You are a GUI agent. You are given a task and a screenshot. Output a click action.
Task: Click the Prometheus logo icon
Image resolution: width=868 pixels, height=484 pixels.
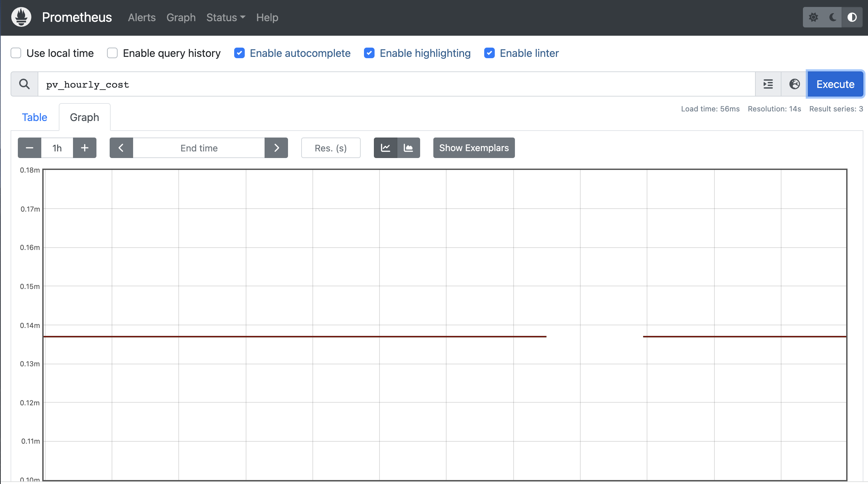(21, 17)
